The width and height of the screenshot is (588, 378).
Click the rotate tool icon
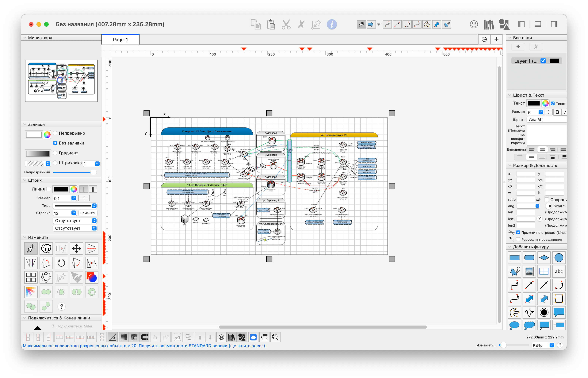coord(61,263)
